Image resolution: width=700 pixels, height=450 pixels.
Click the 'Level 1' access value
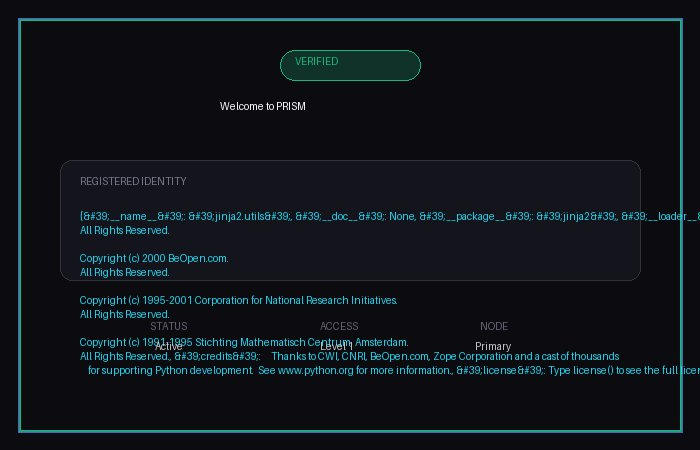(x=336, y=346)
